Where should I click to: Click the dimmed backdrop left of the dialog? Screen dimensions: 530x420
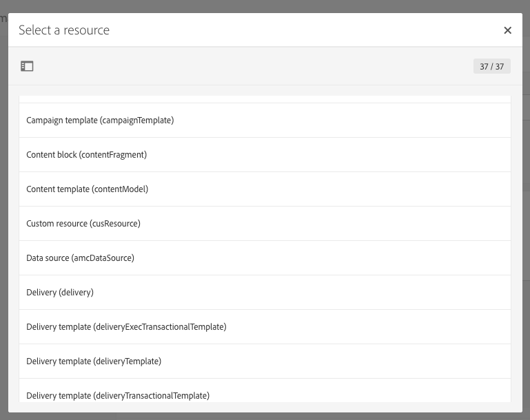(3, 207)
